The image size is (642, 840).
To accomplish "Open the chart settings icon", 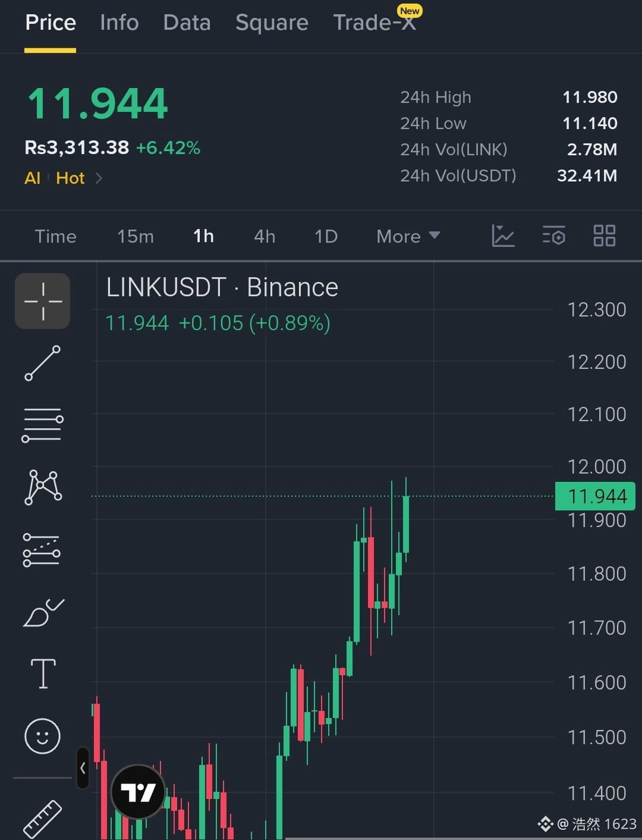I will 553,236.
